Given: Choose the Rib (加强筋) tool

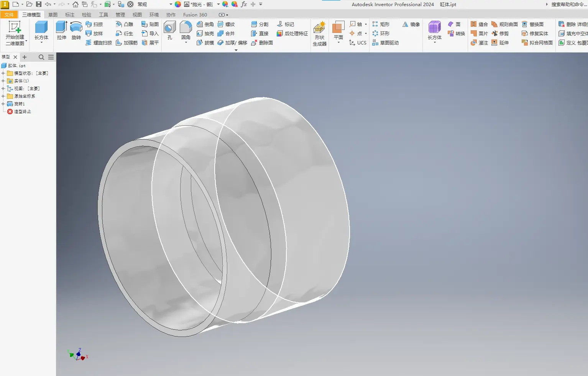Looking at the screenshot, I should coord(126,43).
